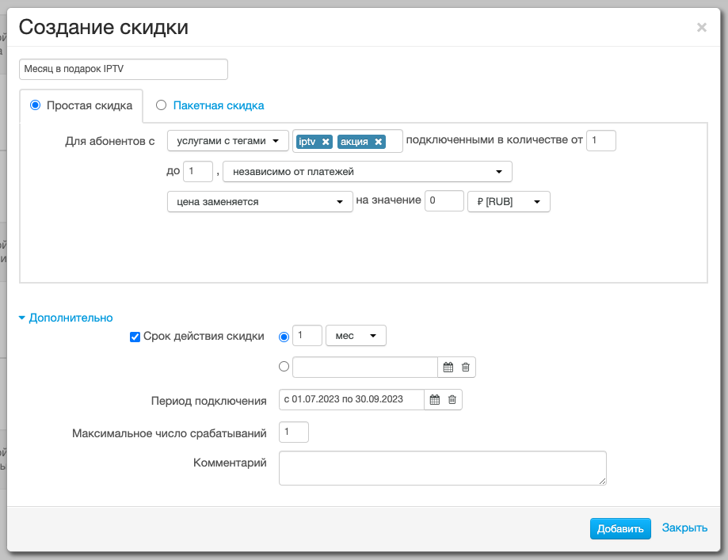Remove the iptv tag
This screenshot has width=728, height=560.
click(326, 142)
